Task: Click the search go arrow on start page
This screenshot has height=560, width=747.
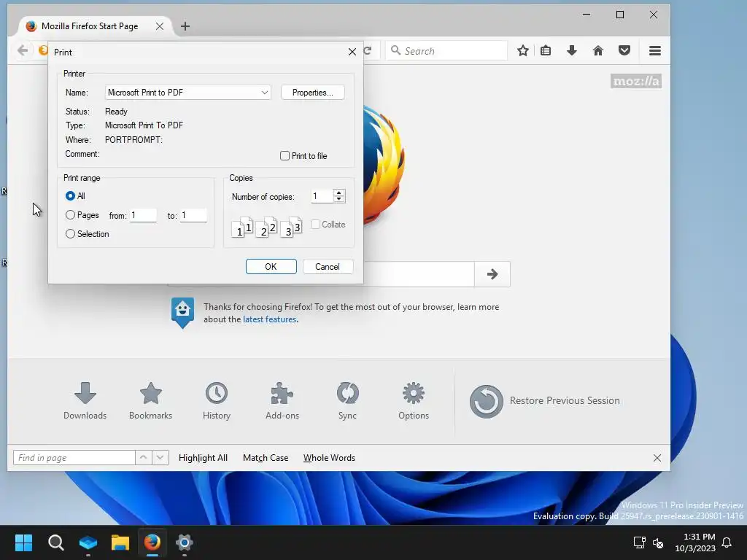Action: (x=492, y=274)
